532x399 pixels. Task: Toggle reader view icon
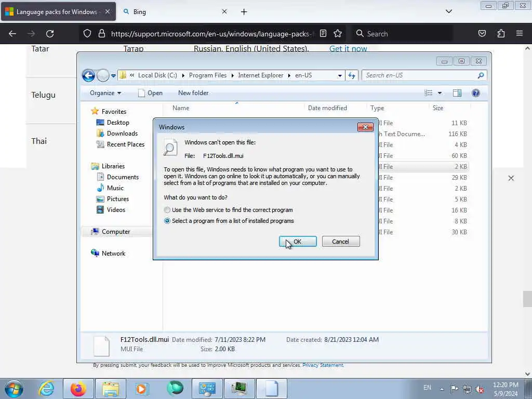click(x=323, y=33)
